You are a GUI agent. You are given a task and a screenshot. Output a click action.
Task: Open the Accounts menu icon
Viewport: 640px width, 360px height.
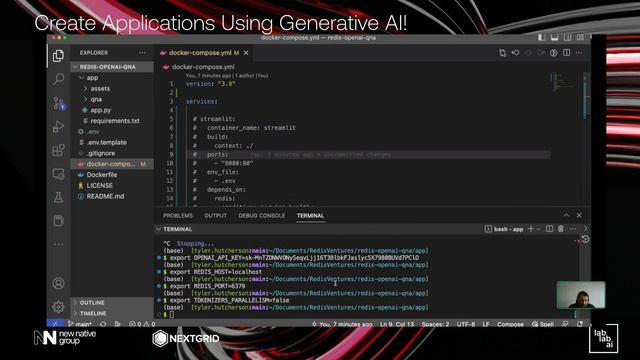(58, 283)
